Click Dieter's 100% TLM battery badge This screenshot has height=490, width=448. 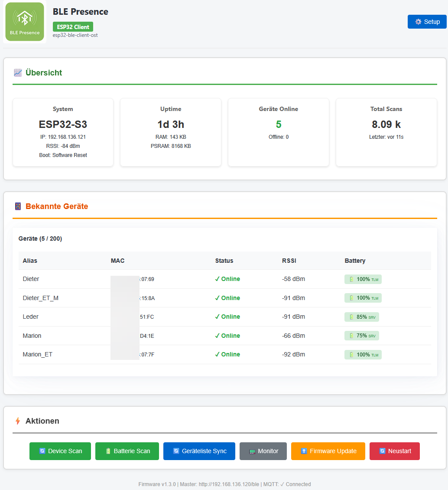(363, 279)
